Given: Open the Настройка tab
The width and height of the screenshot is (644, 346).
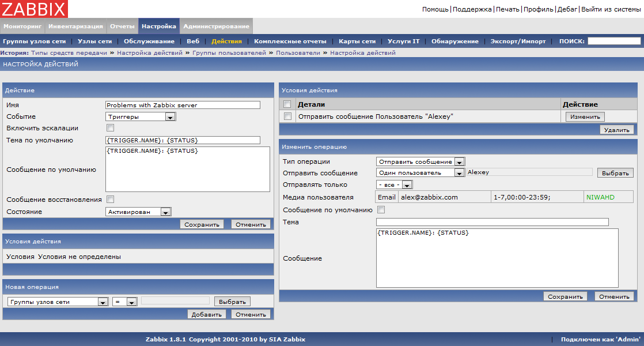Looking at the screenshot, I should click(158, 27).
